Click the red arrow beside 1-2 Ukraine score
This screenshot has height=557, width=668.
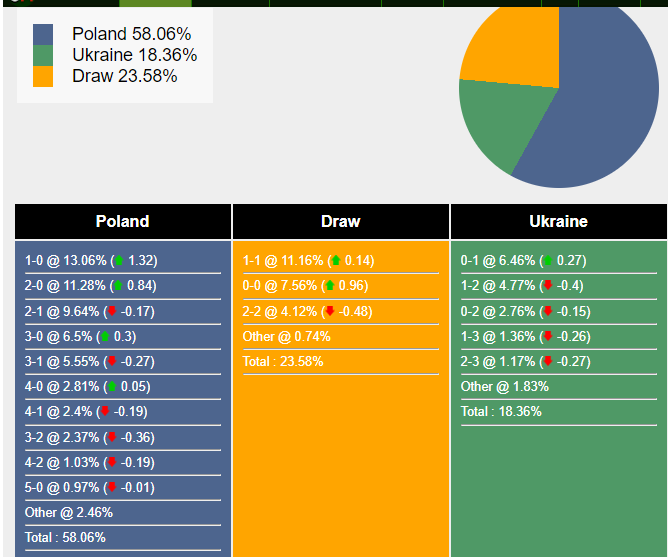(x=547, y=286)
